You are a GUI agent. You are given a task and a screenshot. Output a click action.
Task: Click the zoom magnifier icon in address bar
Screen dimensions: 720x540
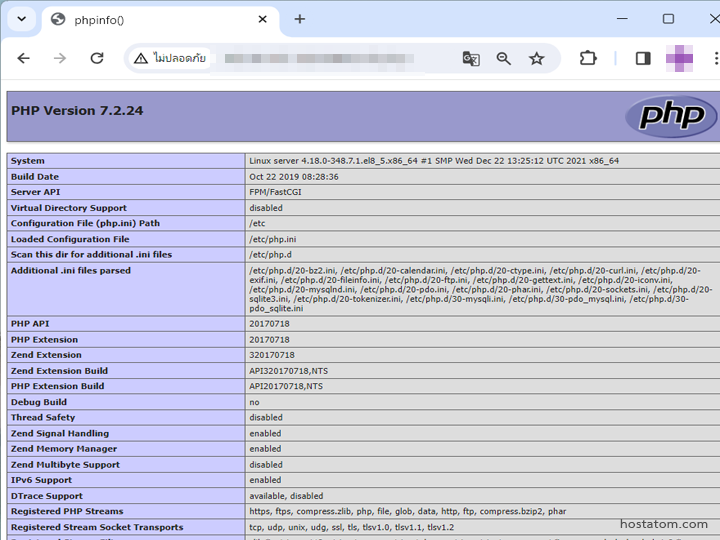[504, 58]
